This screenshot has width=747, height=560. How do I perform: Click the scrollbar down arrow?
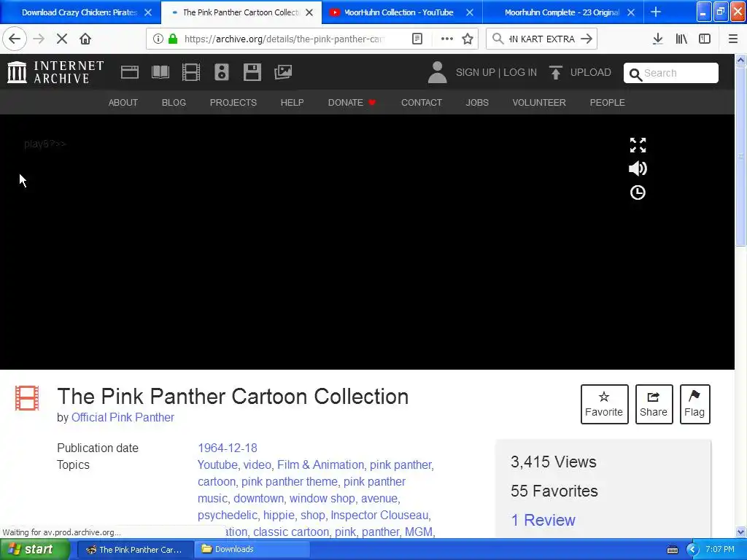coord(741,532)
